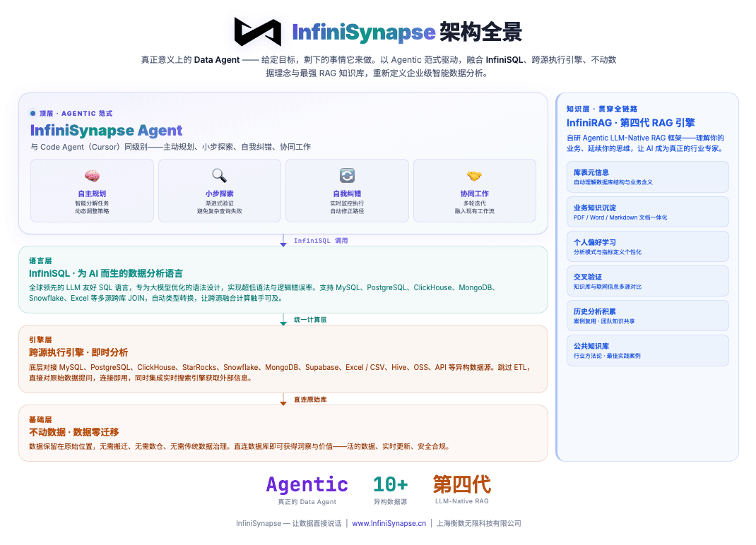The height and width of the screenshot is (545, 756).
Task: Click the refresh arrows icon above 自我纠错
Action: click(x=347, y=175)
